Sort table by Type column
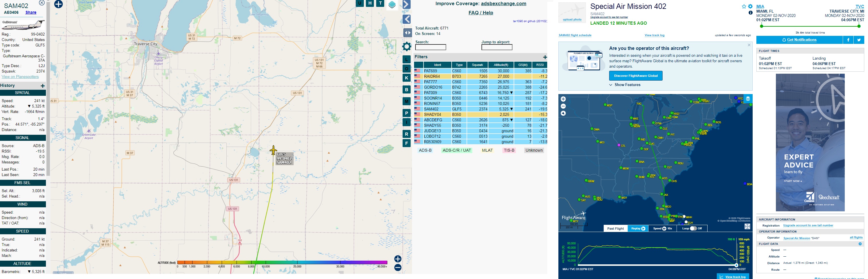 tap(459, 65)
